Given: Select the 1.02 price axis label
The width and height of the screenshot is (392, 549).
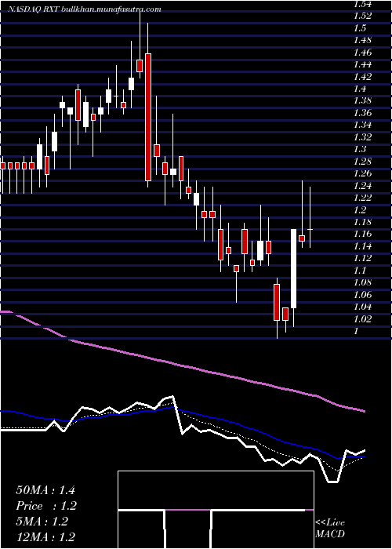Looking at the screenshot, I should coord(362,318).
